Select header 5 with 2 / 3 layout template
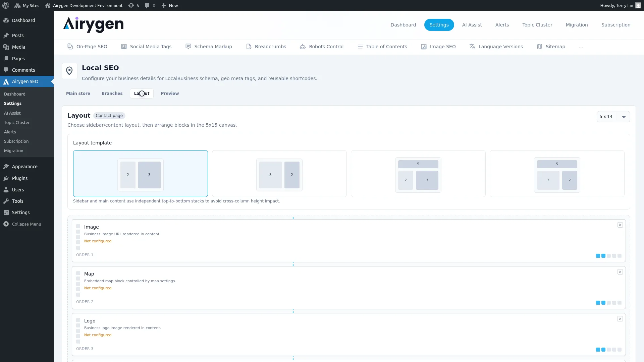Image resolution: width=644 pixels, height=362 pixels. [418, 174]
